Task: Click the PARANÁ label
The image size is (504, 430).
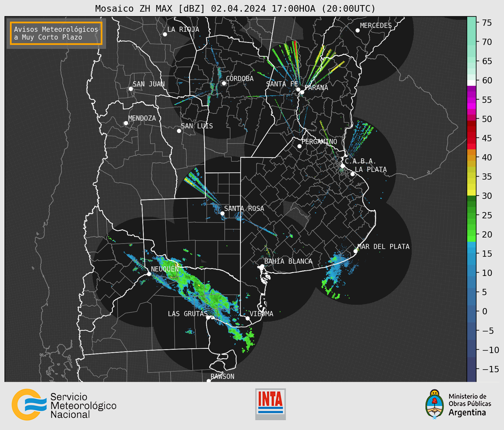Action: (316, 88)
